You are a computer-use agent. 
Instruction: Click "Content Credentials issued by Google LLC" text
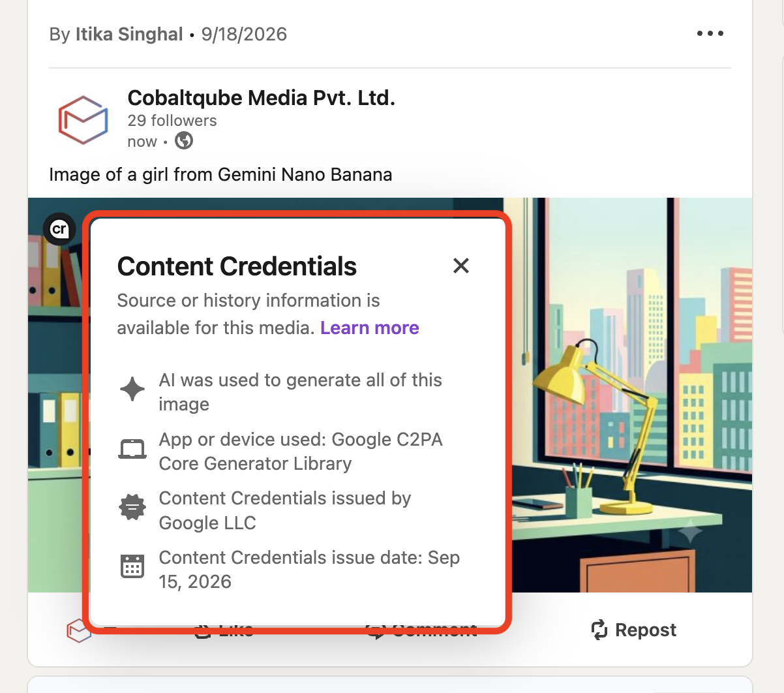click(285, 510)
